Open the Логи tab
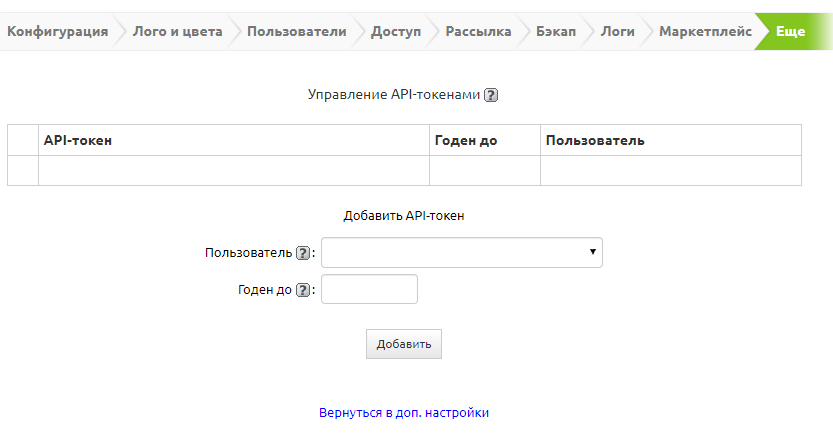The height and width of the screenshot is (437, 833). pyautogui.click(x=617, y=31)
